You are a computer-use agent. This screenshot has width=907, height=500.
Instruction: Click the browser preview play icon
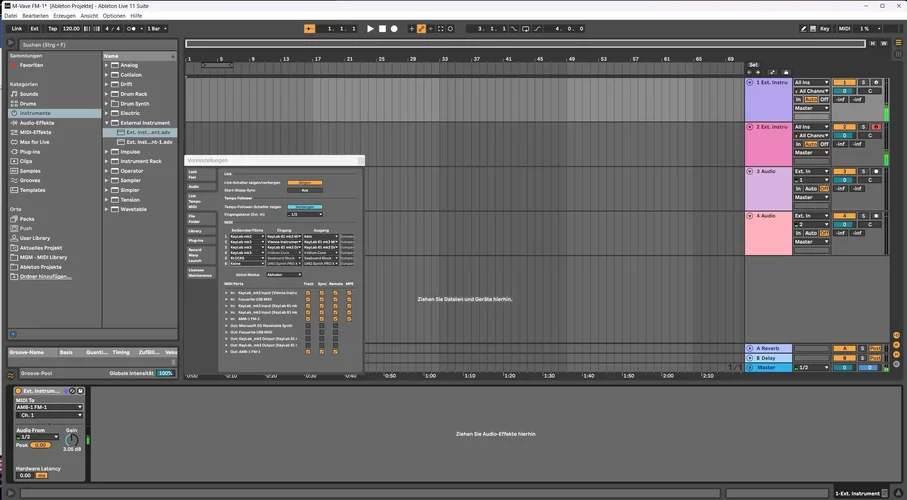[11, 43]
